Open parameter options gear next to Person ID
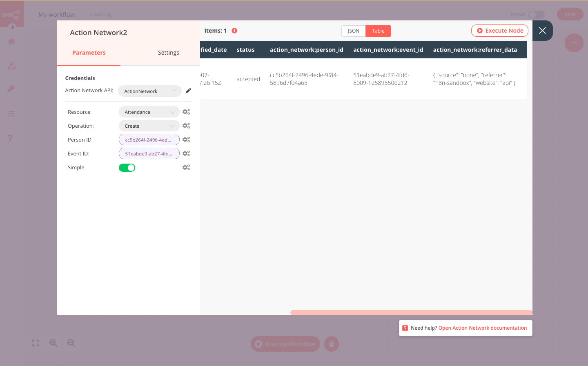The width and height of the screenshot is (588, 366). (x=186, y=139)
